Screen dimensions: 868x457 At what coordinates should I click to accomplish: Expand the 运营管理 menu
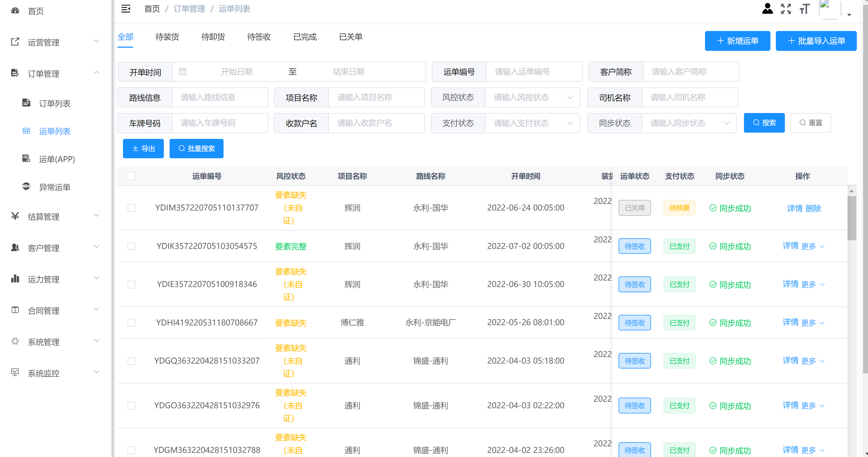97,41
